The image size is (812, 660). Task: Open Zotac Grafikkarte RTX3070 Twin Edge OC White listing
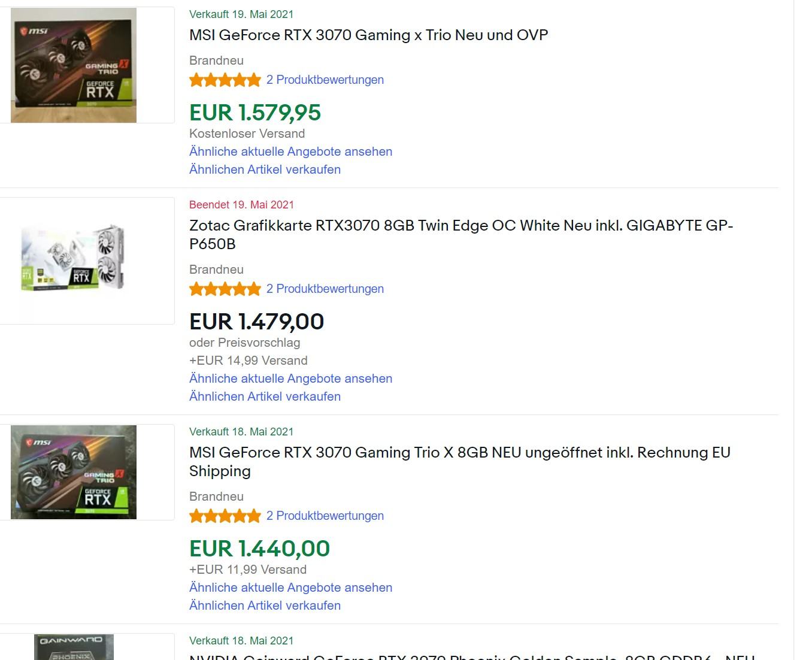coord(461,235)
